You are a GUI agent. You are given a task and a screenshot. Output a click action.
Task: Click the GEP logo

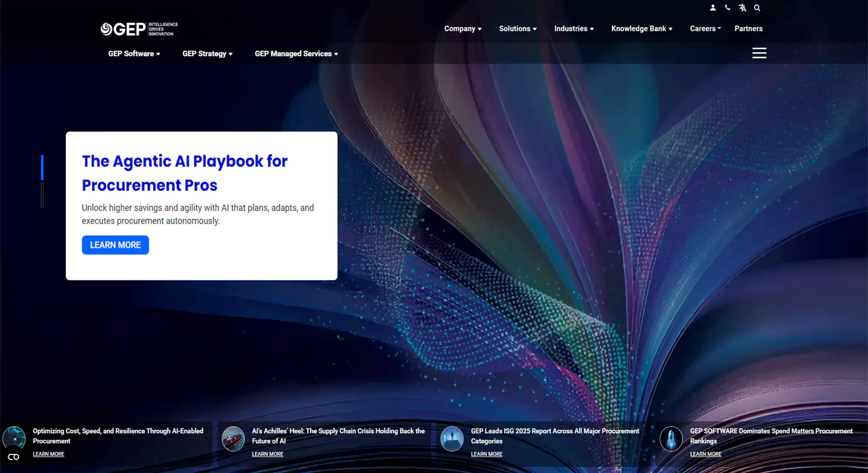click(139, 29)
